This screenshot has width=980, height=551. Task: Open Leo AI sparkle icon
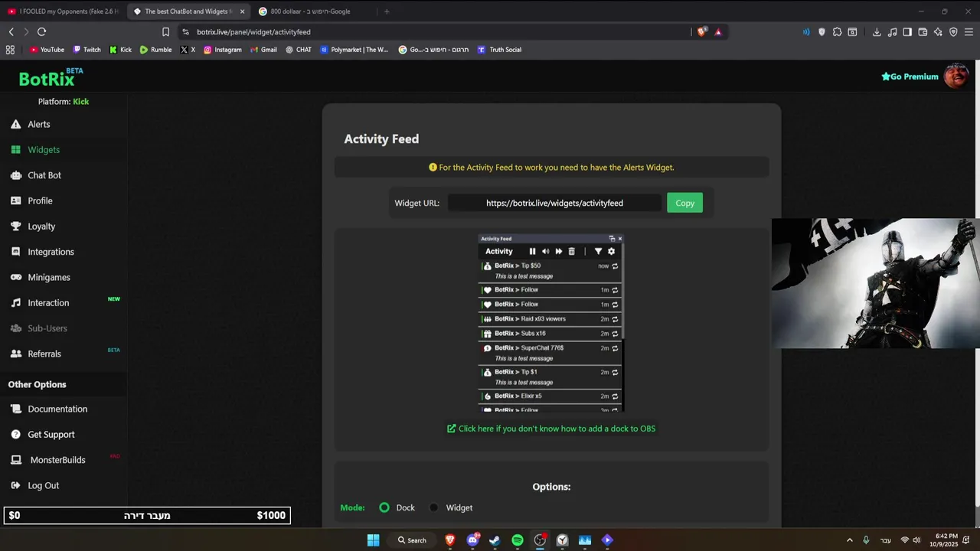pyautogui.click(x=938, y=31)
